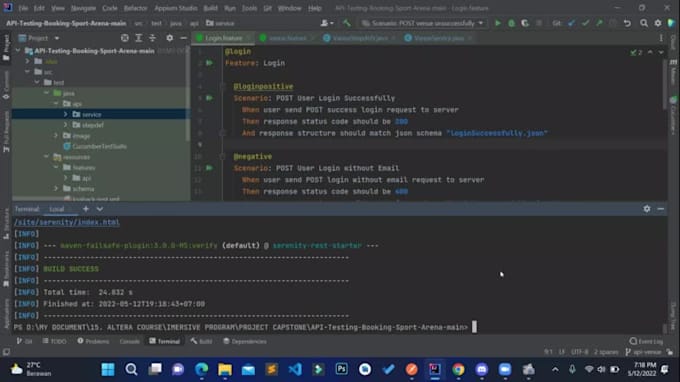Open Search Everywhere magnifier icon
This screenshot has width=680, height=382.
point(644,23)
